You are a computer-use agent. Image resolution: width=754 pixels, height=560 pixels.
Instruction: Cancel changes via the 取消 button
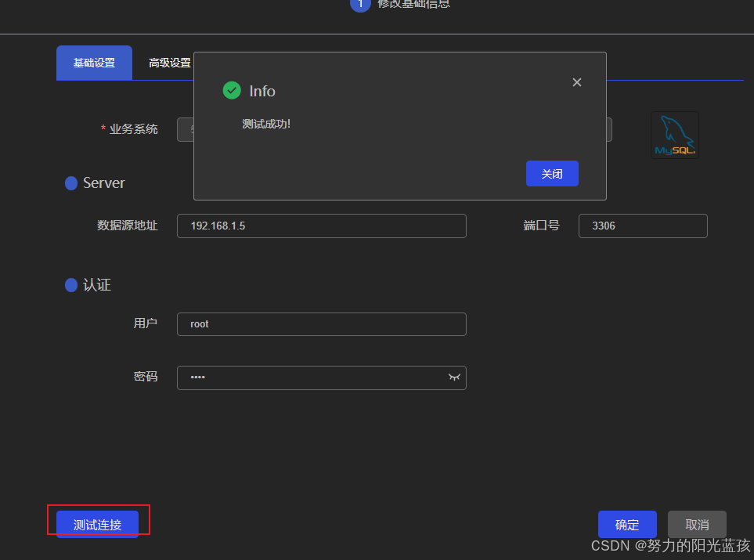point(697,524)
